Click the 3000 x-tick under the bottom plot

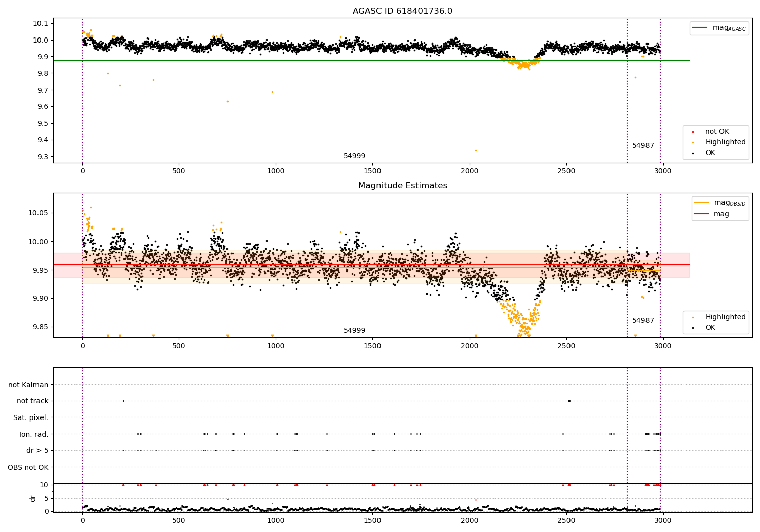[x=663, y=520]
